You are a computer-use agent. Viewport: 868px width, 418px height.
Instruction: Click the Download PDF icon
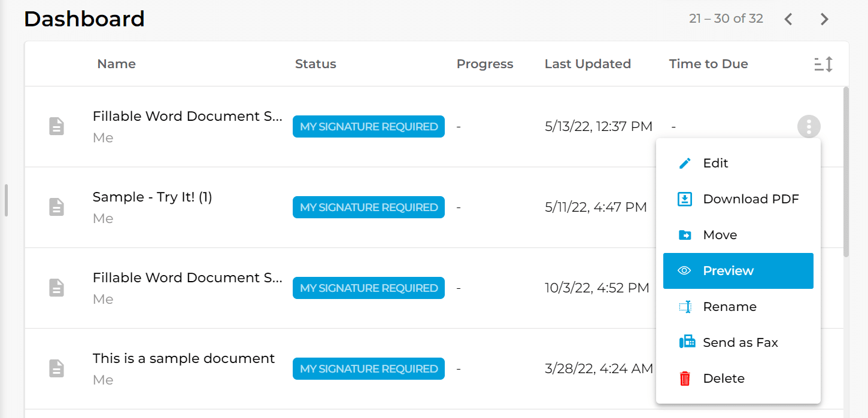[685, 199]
